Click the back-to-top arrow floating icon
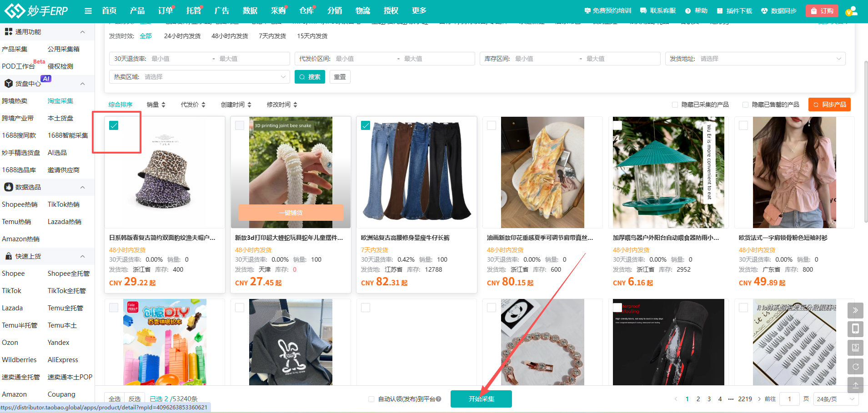Viewport: 868px width, 413px height. (x=855, y=385)
